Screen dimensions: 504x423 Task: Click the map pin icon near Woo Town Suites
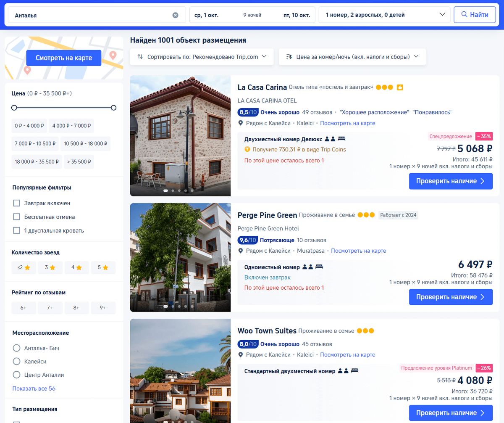pos(240,354)
